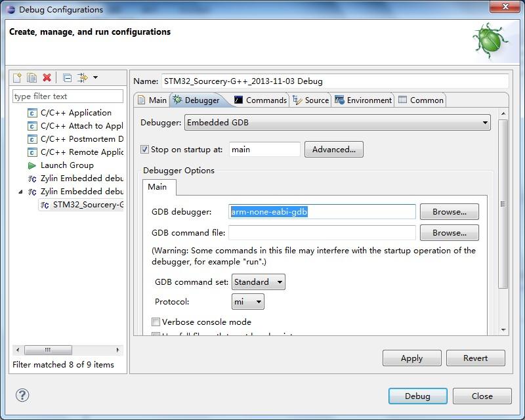Image resolution: width=525 pixels, height=420 pixels.
Task: Click inside the type filter text field
Action: (65, 96)
